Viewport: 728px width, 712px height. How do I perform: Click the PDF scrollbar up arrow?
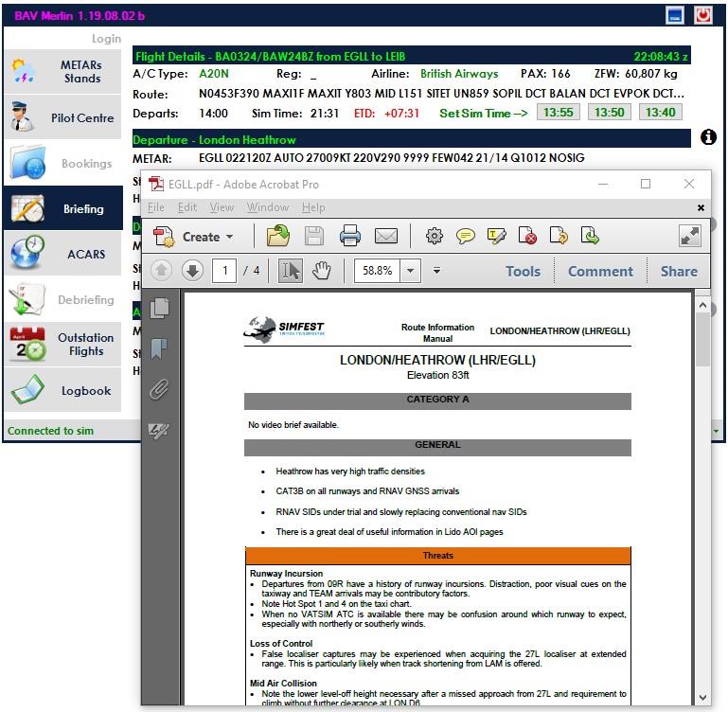[702, 305]
